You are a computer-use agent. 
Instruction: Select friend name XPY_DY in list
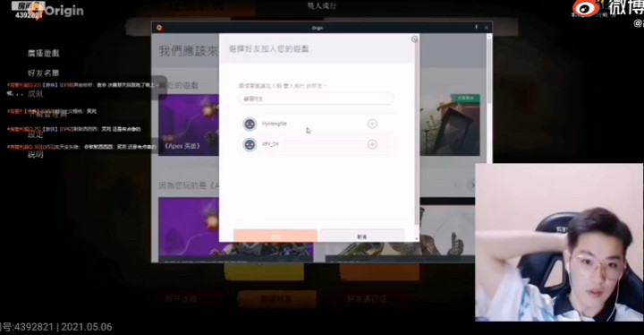pyautogui.click(x=270, y=144)
